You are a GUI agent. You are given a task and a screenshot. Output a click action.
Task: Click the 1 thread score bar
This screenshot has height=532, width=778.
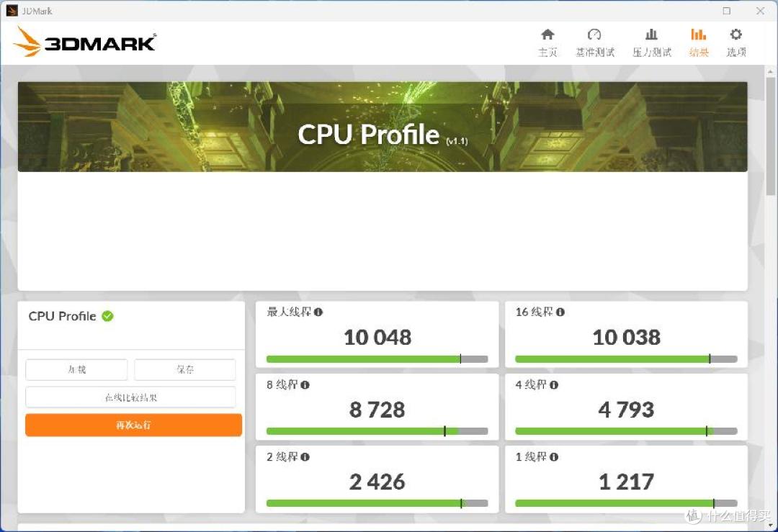626,503
